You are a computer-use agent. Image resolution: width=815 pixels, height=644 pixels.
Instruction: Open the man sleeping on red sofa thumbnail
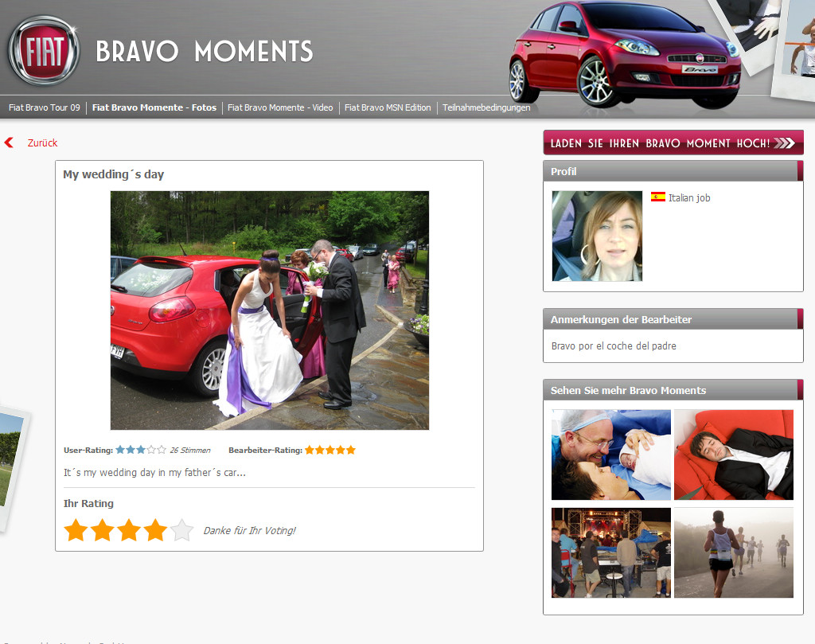coord(734,455)
